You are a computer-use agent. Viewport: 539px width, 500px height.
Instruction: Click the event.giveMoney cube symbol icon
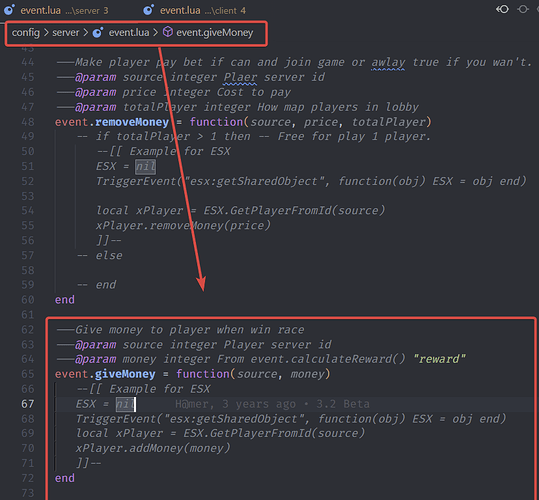168,32
